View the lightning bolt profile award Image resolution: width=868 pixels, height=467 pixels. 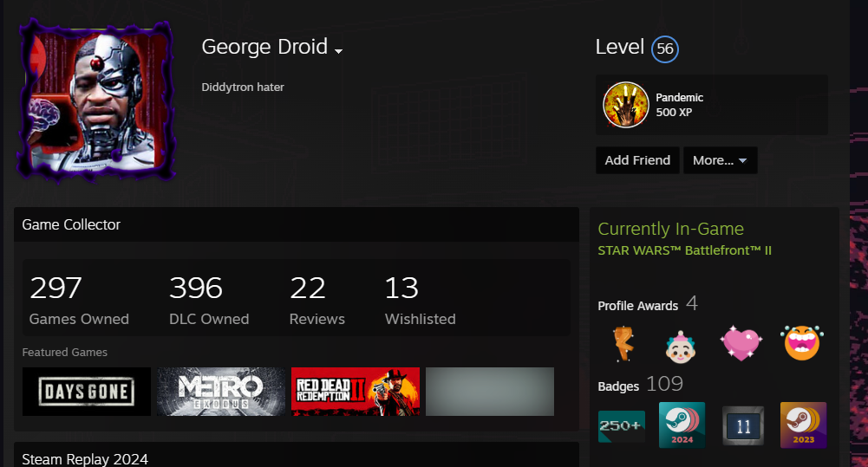(623, 344)
